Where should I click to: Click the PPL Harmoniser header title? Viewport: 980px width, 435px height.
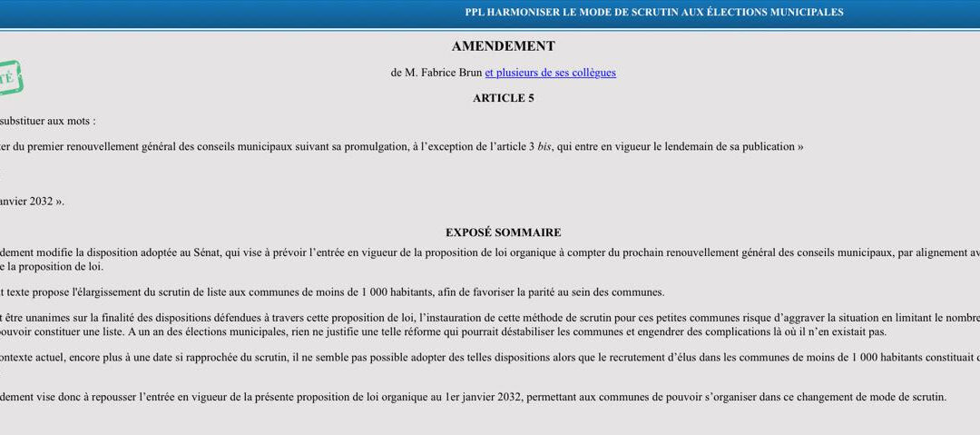point(653,13)
